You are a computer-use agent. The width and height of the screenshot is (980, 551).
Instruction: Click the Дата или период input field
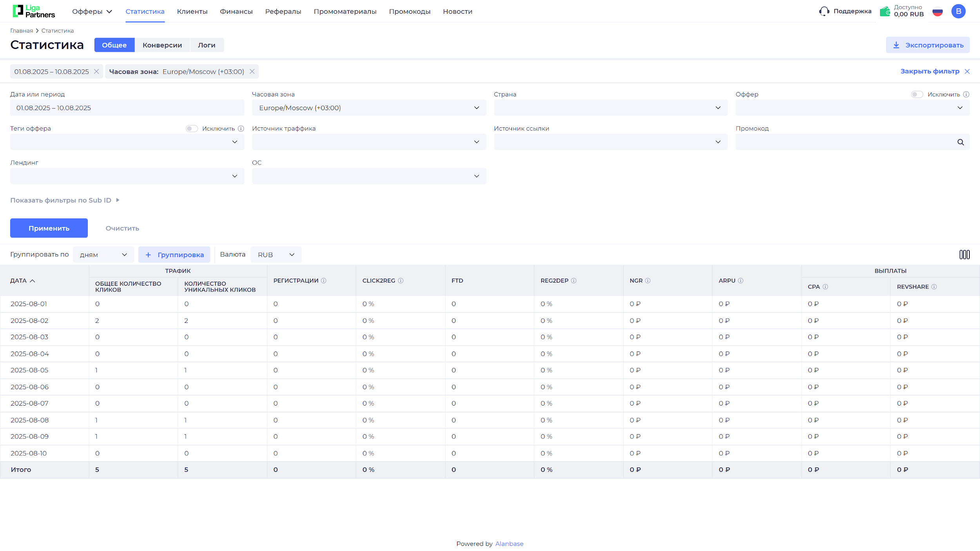(x=127, y=108)
